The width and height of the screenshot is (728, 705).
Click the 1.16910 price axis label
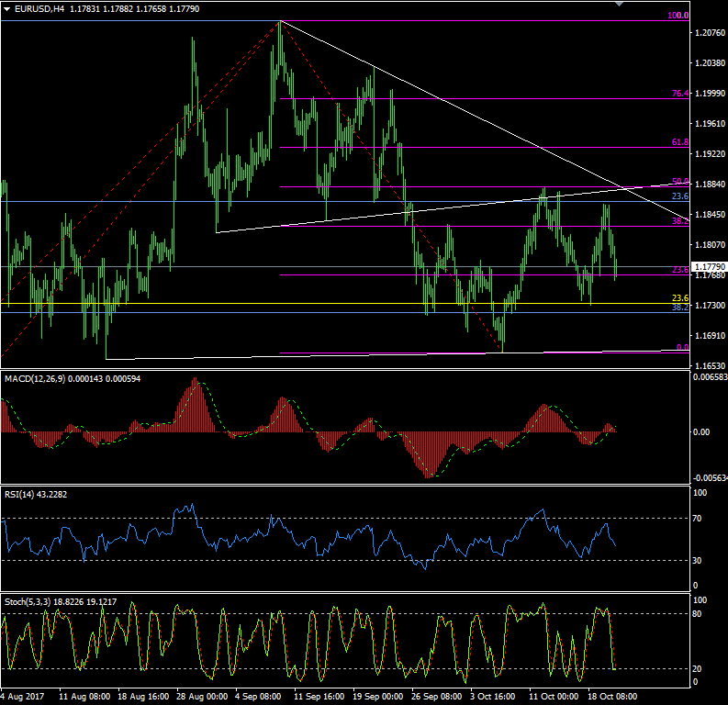click(x=709, y=336)
